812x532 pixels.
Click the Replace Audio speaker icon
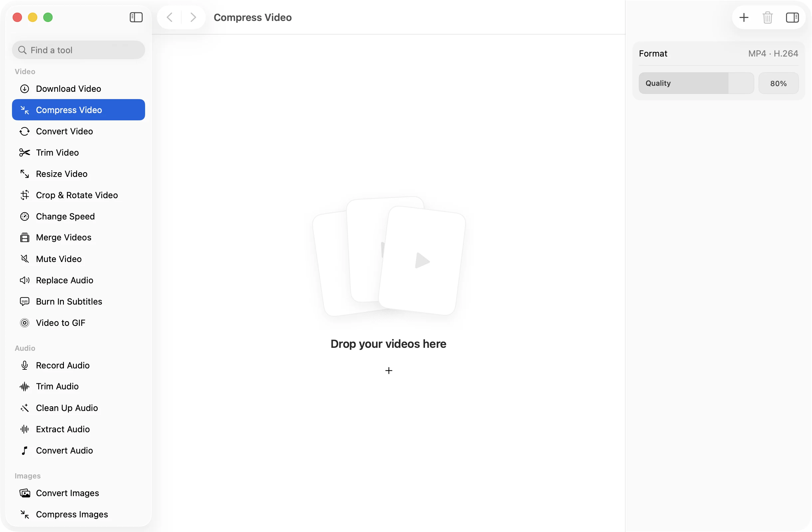coord(25,280)
